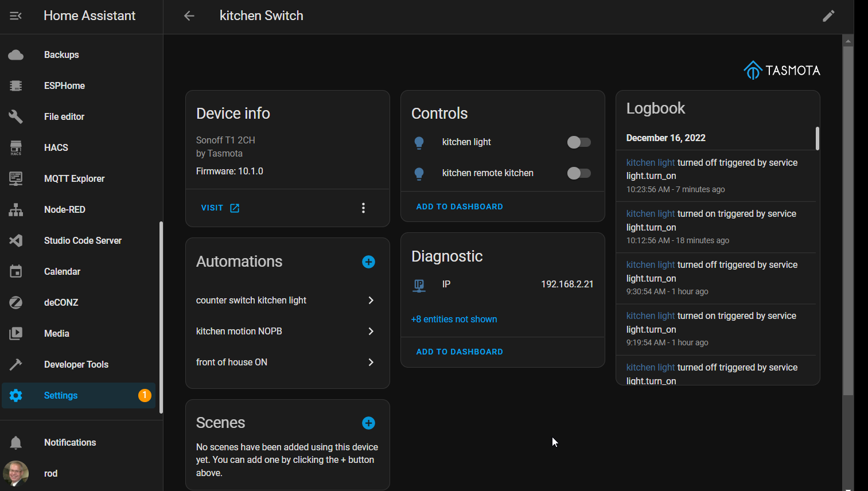Viewport: 868px width, 491px height.
Task: Show the 8 hidden diagnostic entities
Action: pos(454,319)
